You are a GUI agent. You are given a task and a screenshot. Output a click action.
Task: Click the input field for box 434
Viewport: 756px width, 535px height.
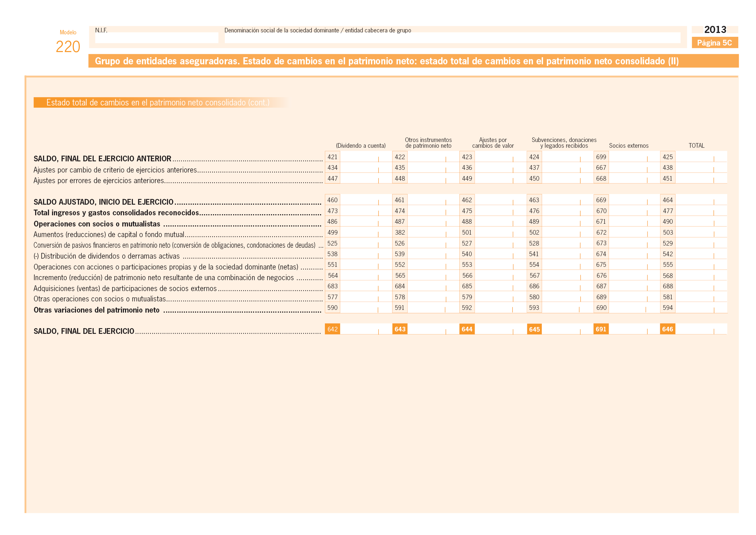point(366,167)
